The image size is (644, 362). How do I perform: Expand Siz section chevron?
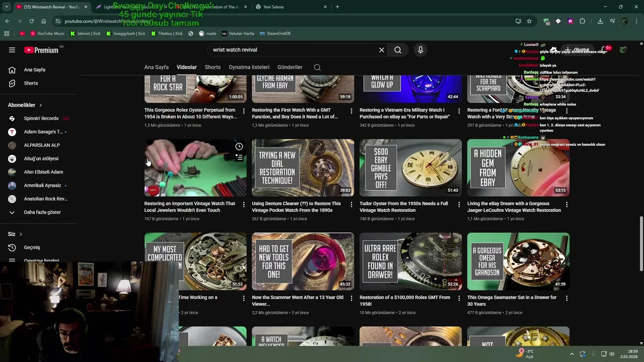(x=21, y=234)
